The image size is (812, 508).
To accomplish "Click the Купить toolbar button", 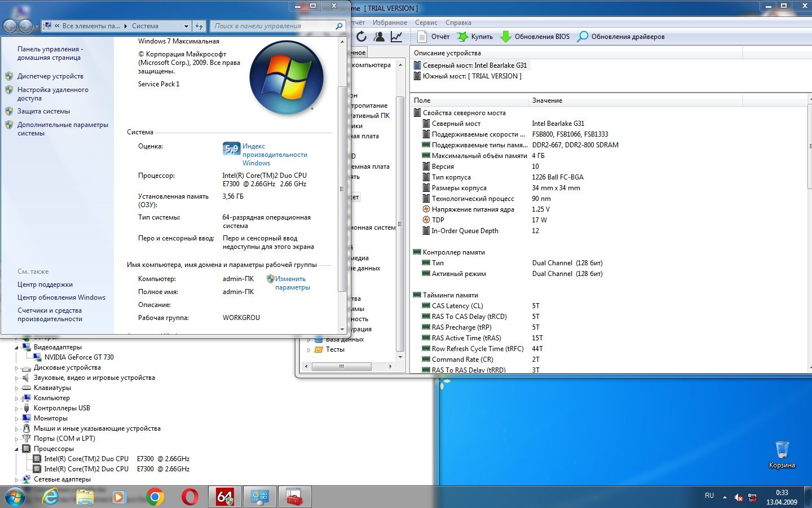I will click(x=475, y=37).
